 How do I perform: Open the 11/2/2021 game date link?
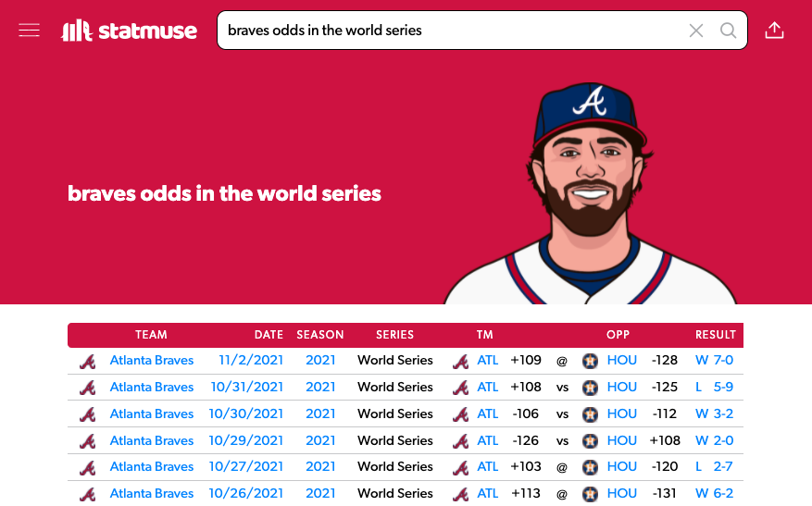(251, 360)
